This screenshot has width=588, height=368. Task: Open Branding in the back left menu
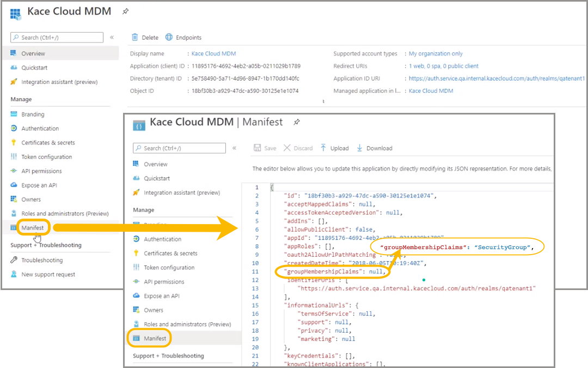click(33, 114)
